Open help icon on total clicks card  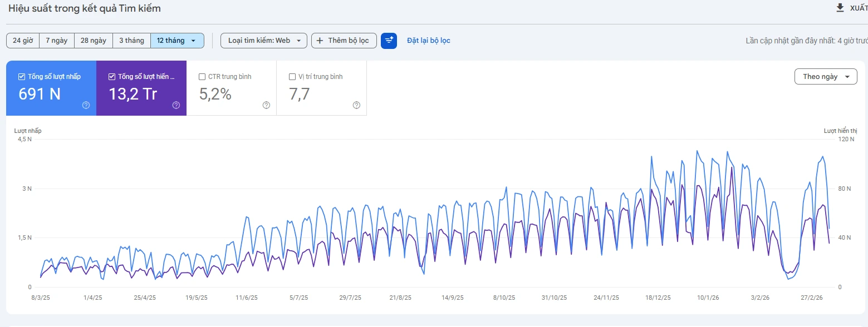click(x=86, y=105)
